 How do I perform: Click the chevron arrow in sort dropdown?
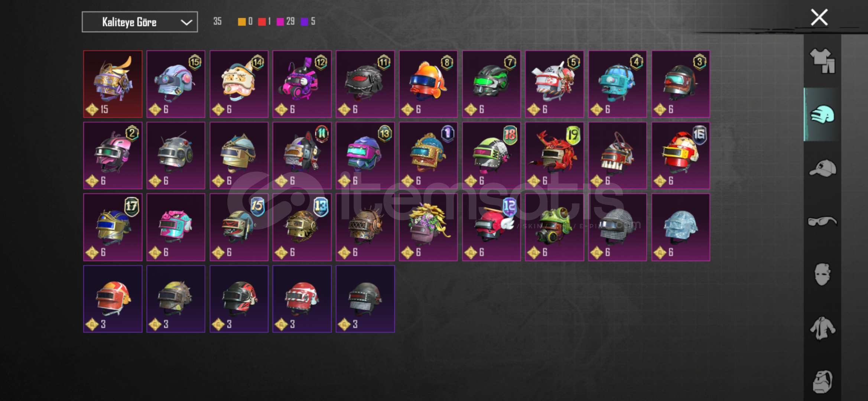186,22
